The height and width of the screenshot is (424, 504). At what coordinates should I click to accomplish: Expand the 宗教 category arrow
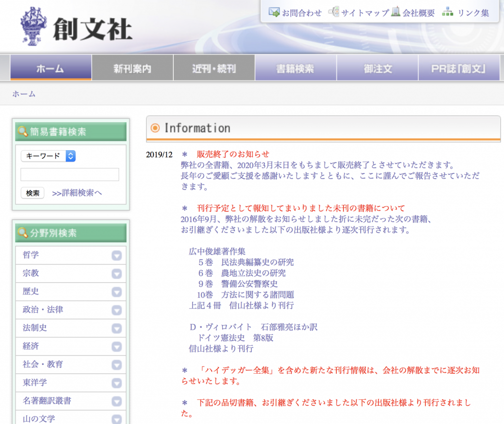(x=117, y=274)
